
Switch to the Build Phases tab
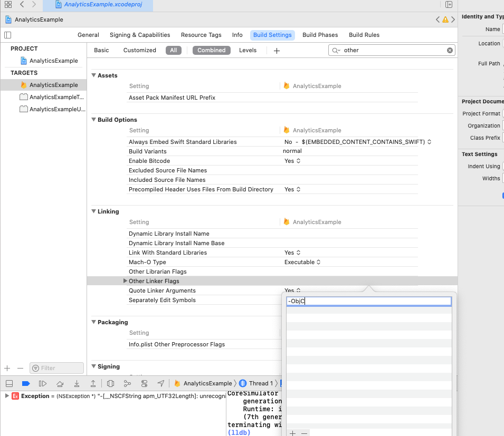pos(320,35)
